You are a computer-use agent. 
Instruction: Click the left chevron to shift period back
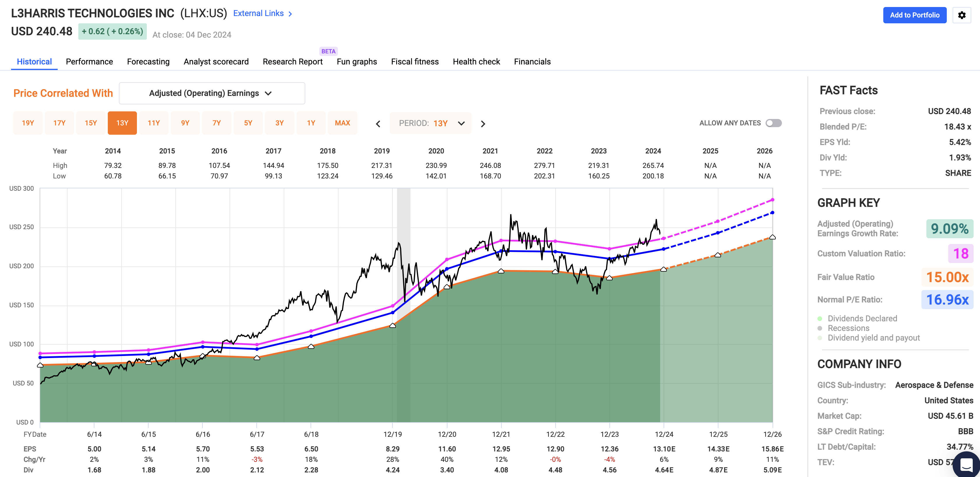coord(378,123)
